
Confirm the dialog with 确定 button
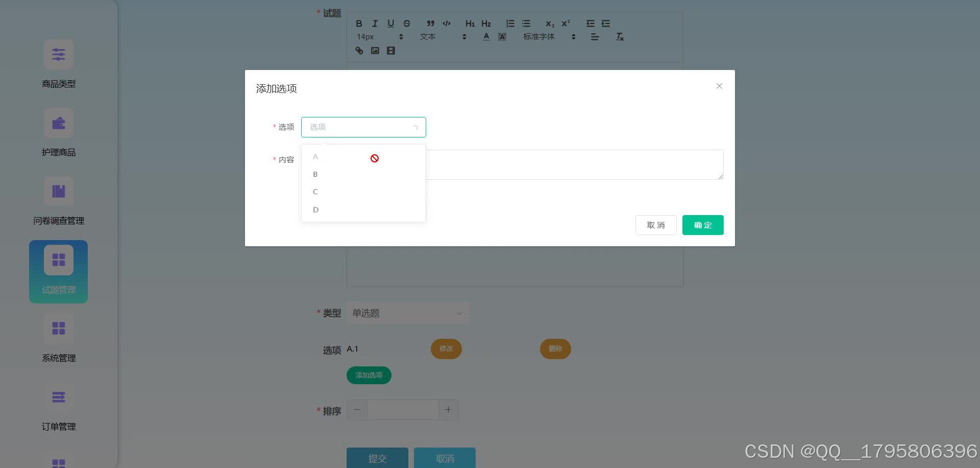pos(703,225)
